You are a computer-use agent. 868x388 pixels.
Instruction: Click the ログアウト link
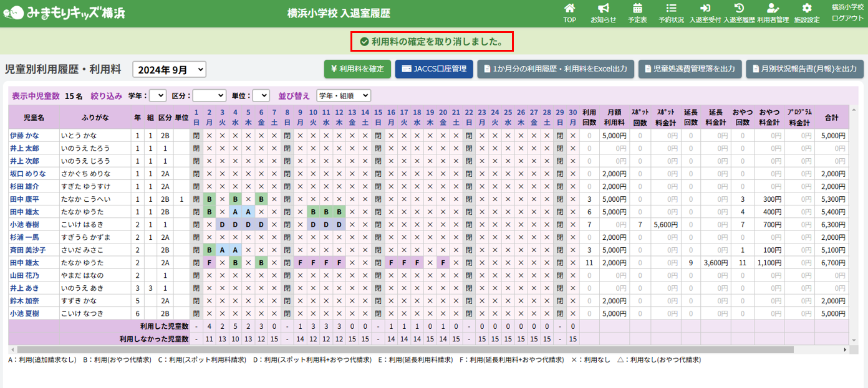click(x=847, y=18)
